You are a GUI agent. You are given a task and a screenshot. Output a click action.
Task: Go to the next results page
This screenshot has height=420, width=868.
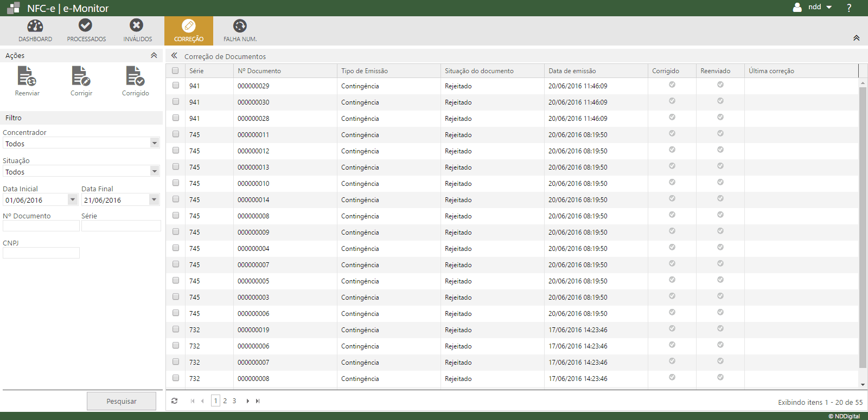point(248,401)
